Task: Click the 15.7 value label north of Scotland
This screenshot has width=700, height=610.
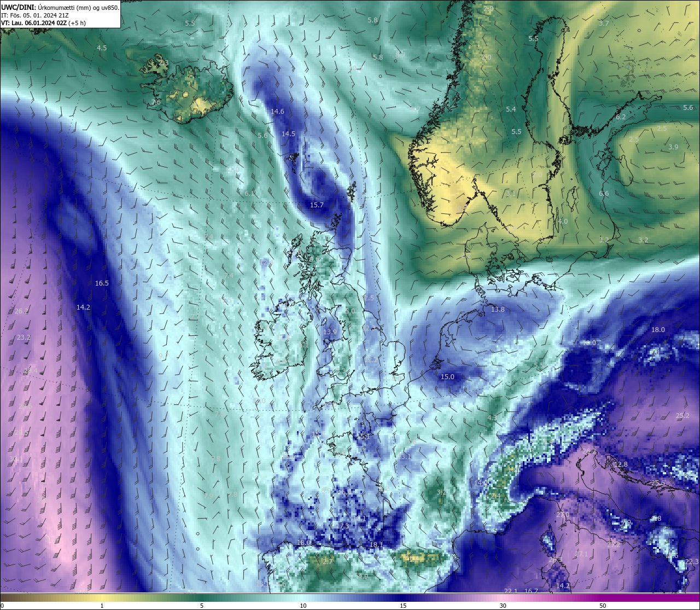Action: (317, 205)
